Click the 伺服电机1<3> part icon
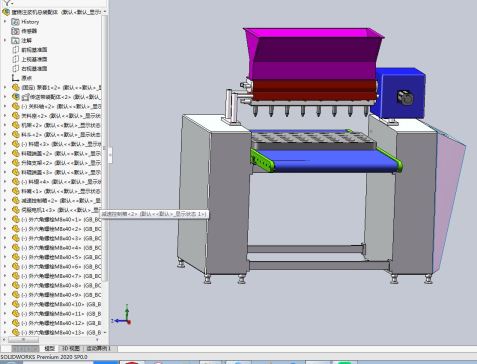Image resolution: width=477 pixels, height=364 pixels. click(16, 210)
